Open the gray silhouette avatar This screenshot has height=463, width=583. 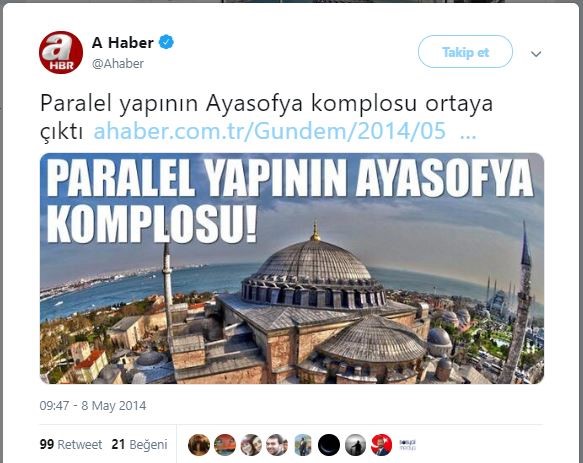click(355, 445)
